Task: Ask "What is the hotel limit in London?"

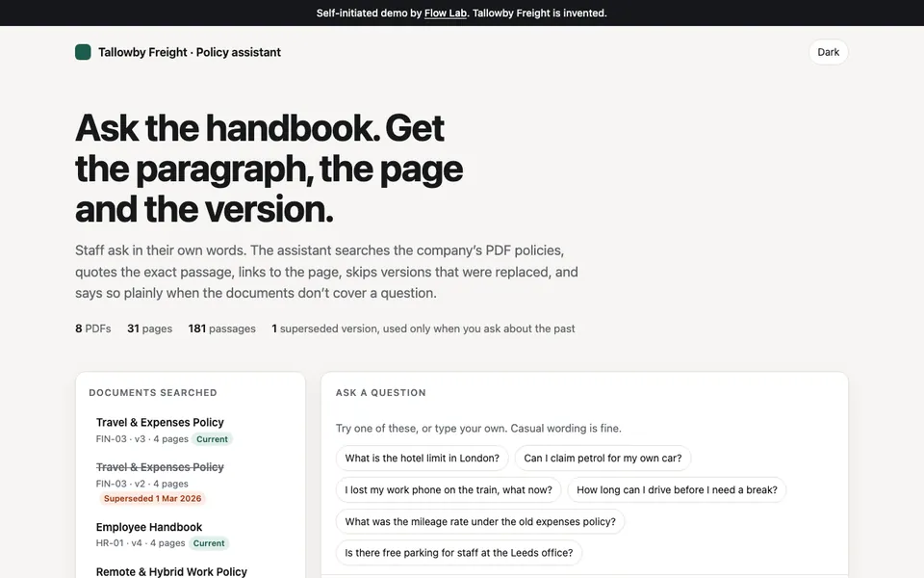Action: [422, 458]
